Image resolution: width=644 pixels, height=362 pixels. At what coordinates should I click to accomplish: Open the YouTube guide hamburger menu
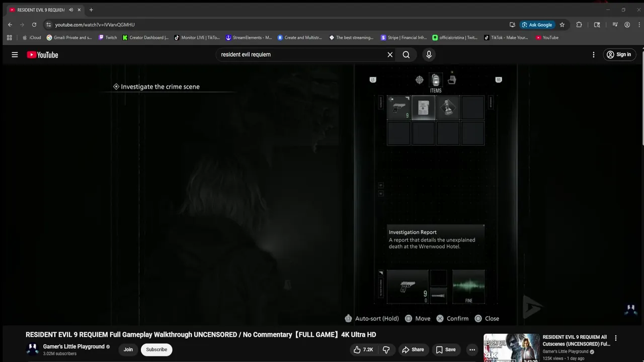click(x=15, y=55)
